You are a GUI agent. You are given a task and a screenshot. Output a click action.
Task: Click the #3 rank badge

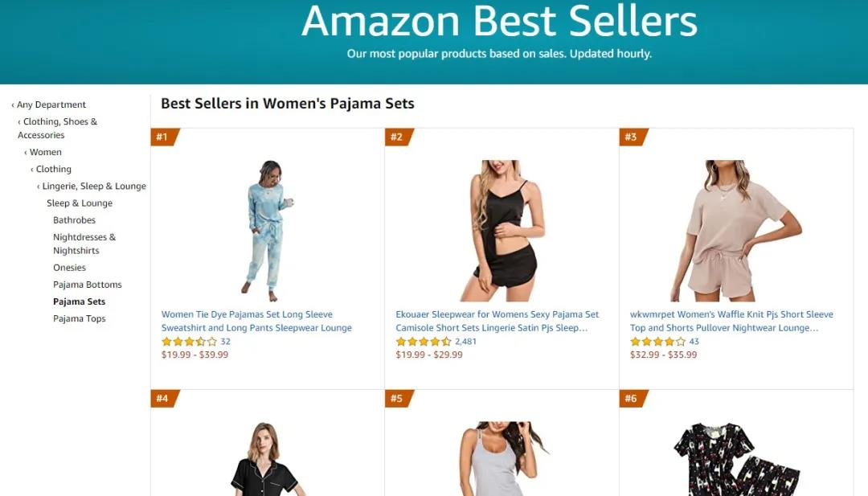click(x=632, y=137)
